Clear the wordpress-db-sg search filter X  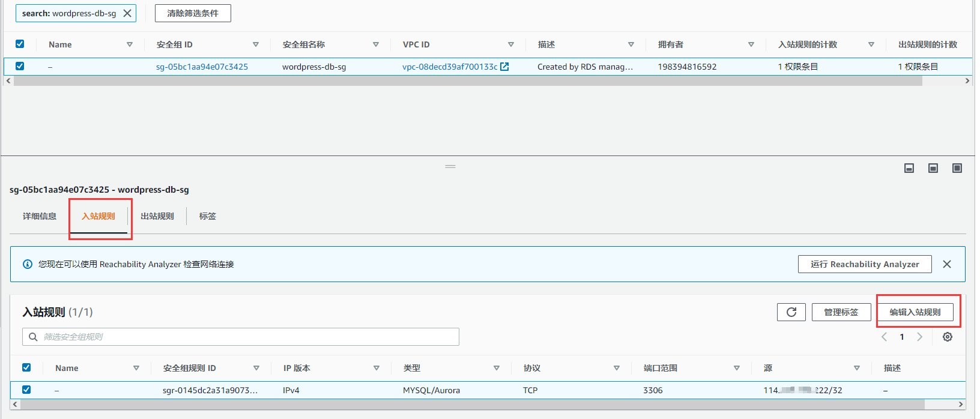point(127,13)
